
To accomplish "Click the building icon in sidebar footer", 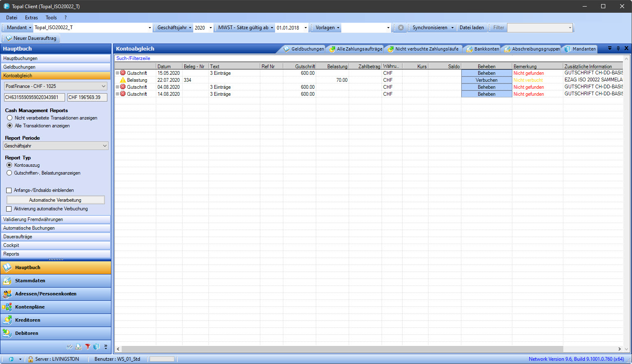I will (x=97, y=347).
